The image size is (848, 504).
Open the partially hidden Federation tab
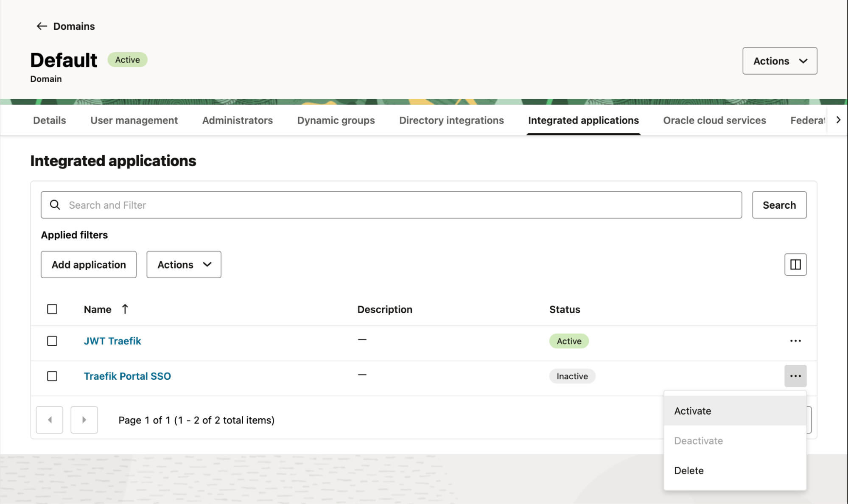click(x=808, y=120)
